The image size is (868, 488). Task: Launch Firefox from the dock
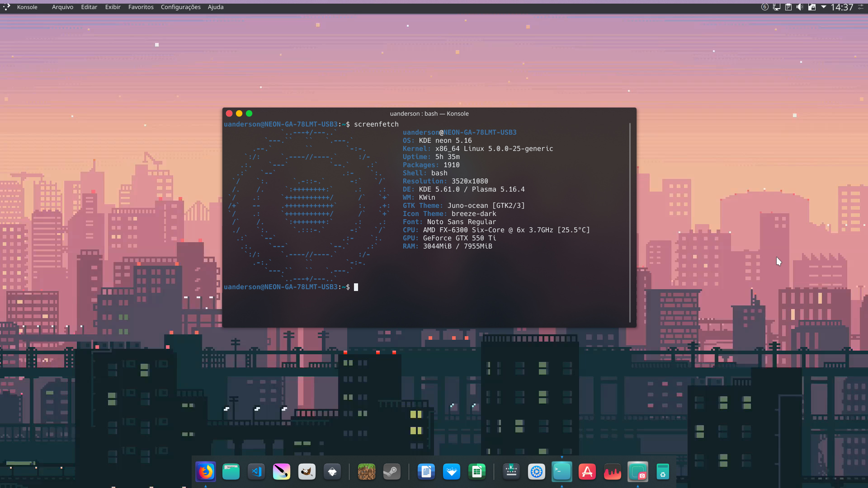(x=206, y=472)
